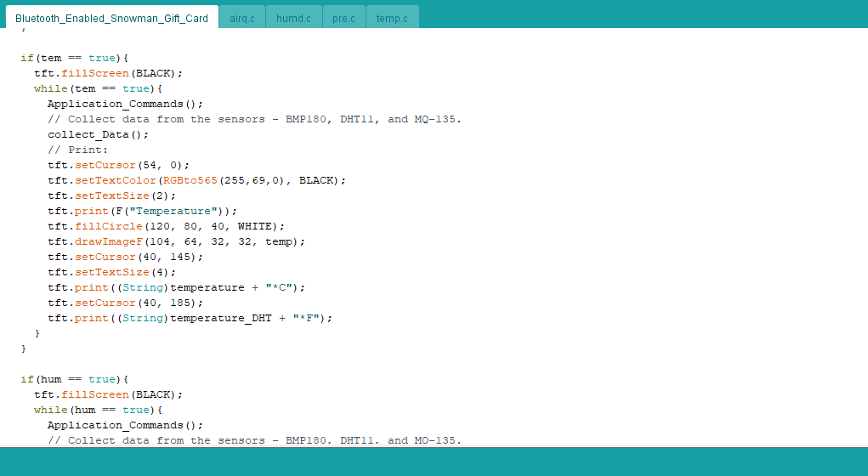
Task: Click the 'if(tem == true){' code line
Action: pyautogui.click(x=74, y=58)
